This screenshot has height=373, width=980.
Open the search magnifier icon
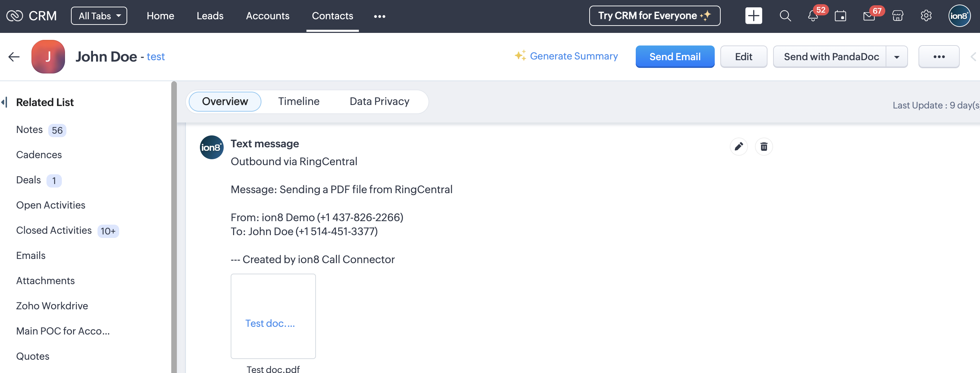(785, 16)
